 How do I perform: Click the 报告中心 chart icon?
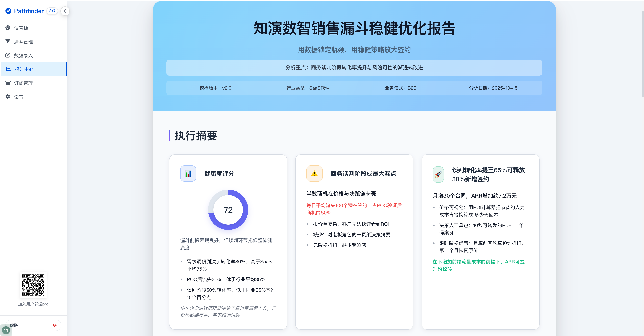coord(8,69)
